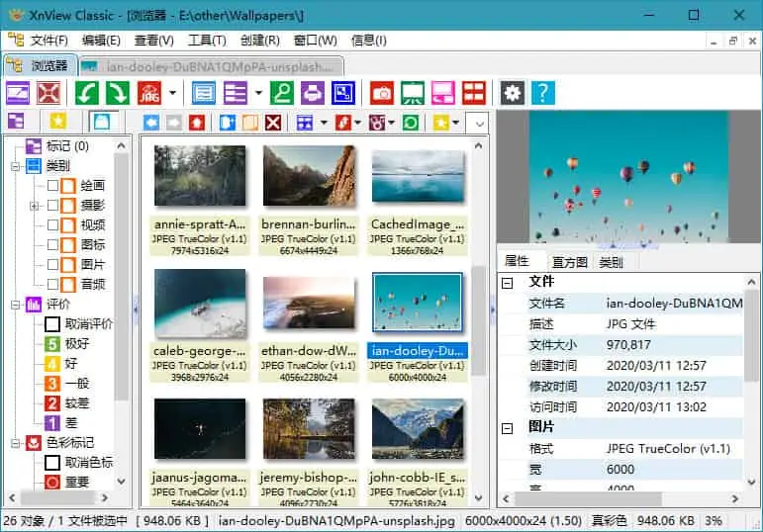Click the rotate right green arrow icon
The image size is (763, 532).
(117, 93)
